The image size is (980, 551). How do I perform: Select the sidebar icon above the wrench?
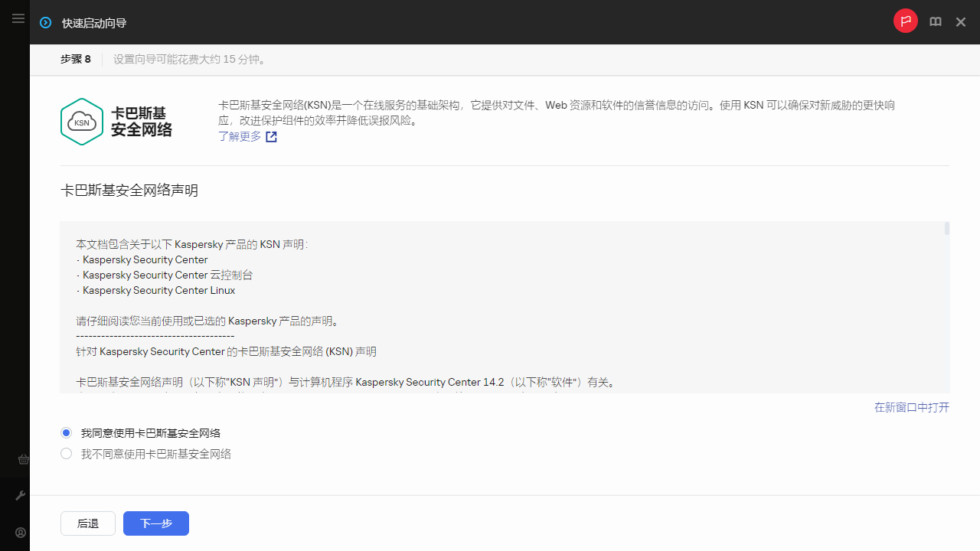pos(23,459)
